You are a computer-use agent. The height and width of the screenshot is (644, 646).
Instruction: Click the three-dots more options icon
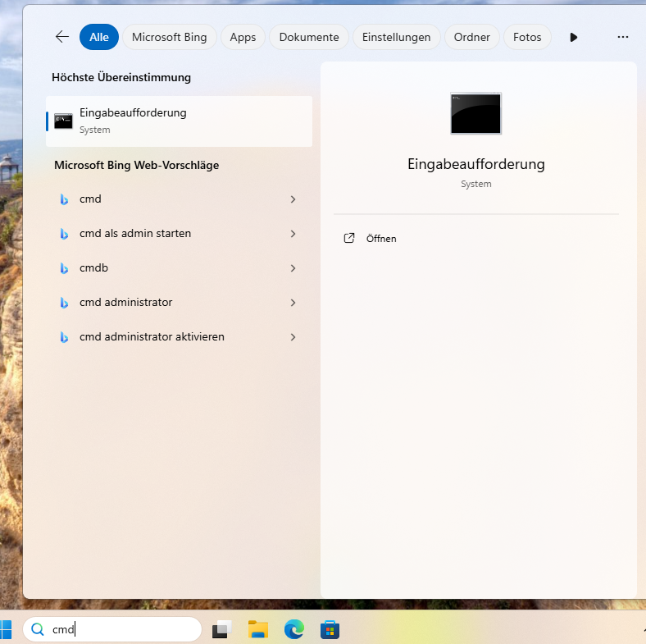(622, 37)
